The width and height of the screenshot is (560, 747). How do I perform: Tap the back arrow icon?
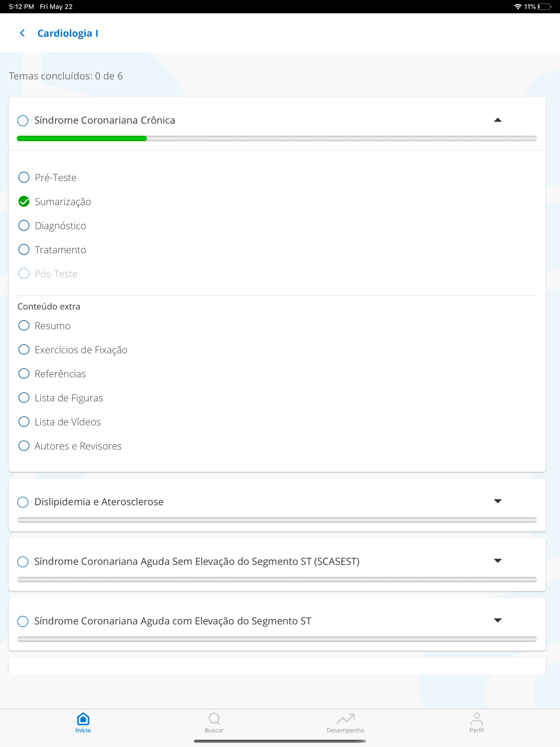(22, 33)
